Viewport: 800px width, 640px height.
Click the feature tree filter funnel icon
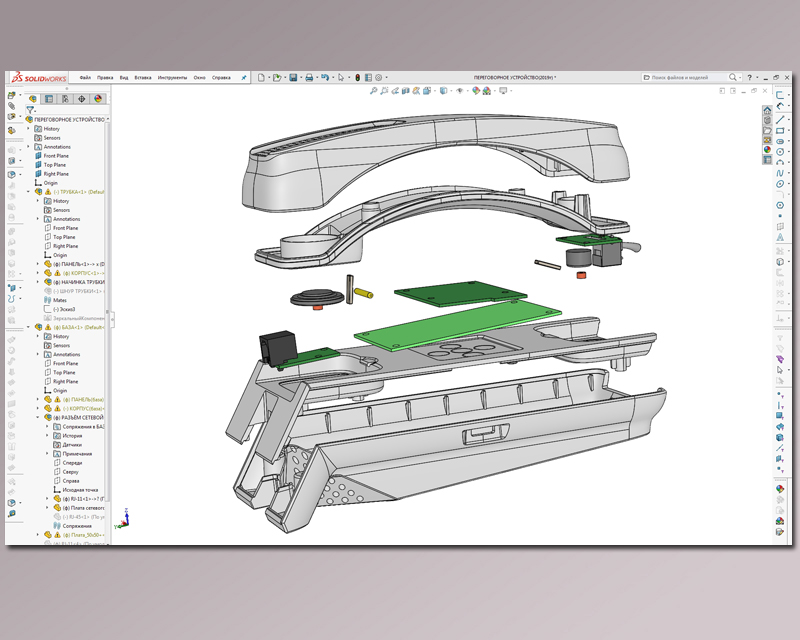pyautogui.click(x=31, y=110)
